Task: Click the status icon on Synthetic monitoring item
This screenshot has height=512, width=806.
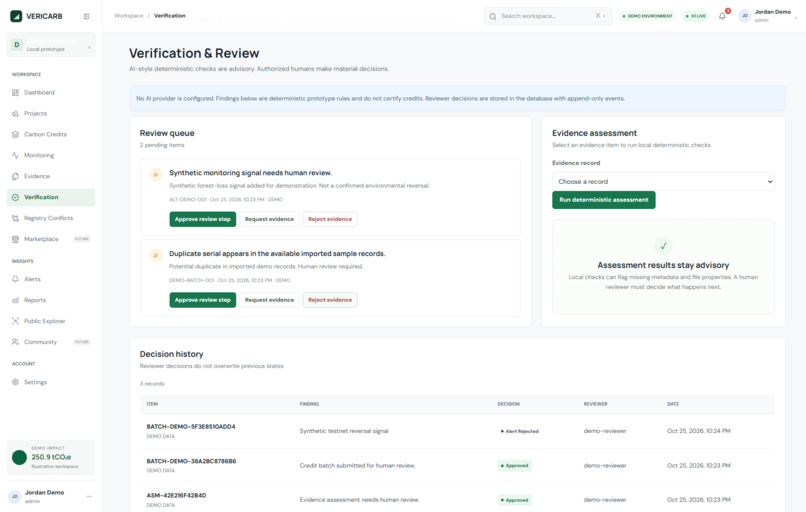Action: (156, 174)
